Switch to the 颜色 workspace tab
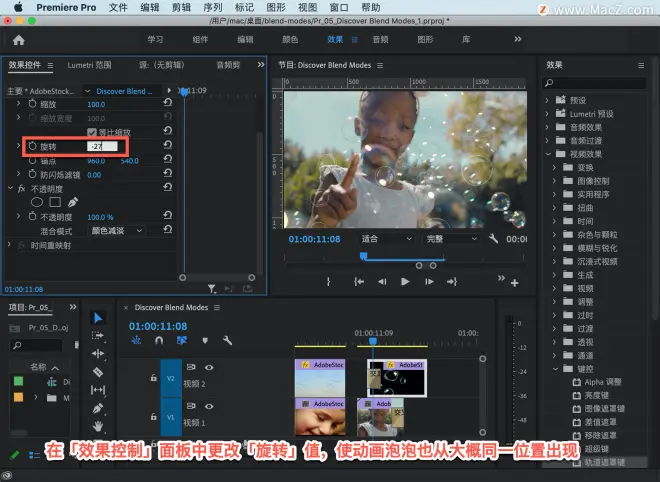 (x=290, y=40)
